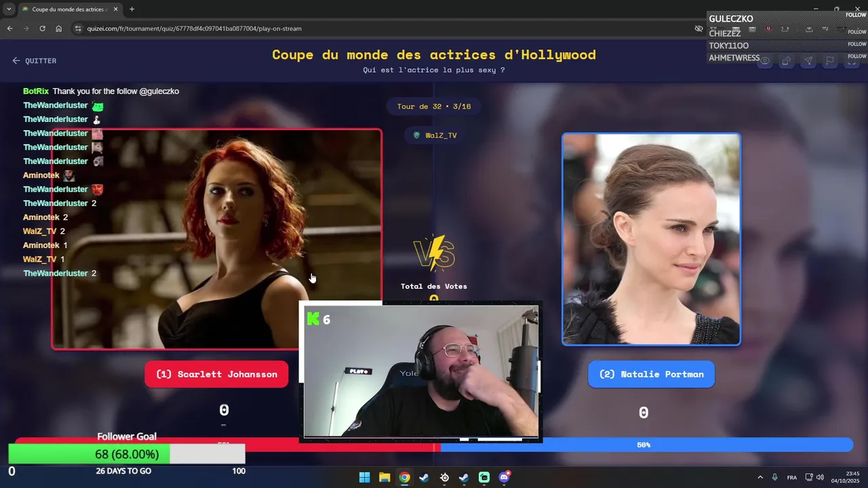
Task: Switch to Chrome in the taskbar
Action: (x=404, y=477)
